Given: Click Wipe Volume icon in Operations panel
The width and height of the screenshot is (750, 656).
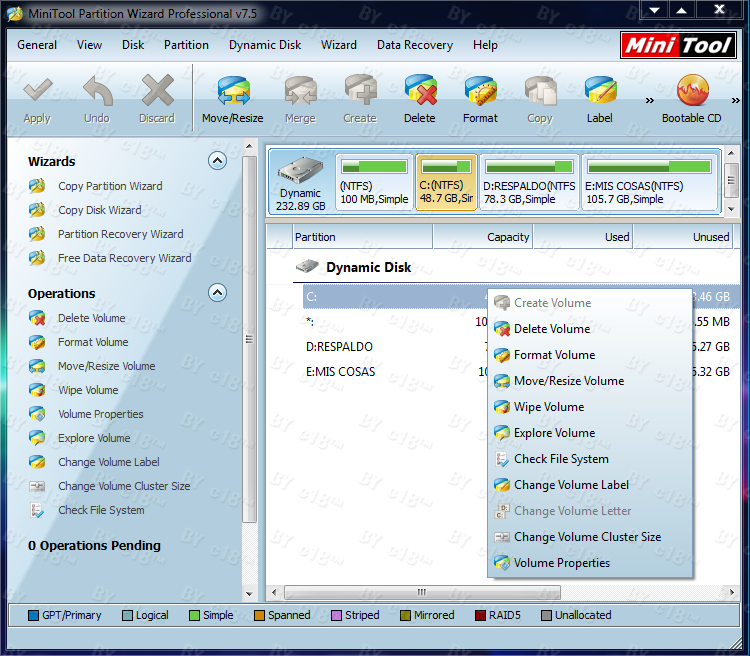Looking at the screenshot, I should 37,390.
